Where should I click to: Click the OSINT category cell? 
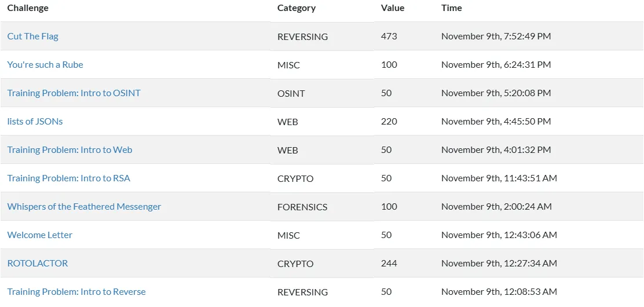(291, 93)
